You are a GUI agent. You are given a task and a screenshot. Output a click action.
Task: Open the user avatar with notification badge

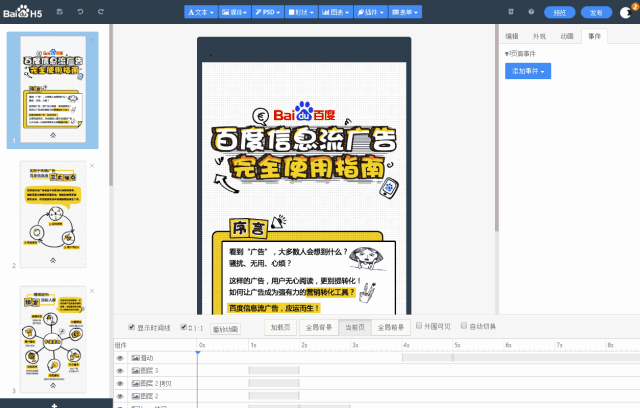tap(626, 12)
